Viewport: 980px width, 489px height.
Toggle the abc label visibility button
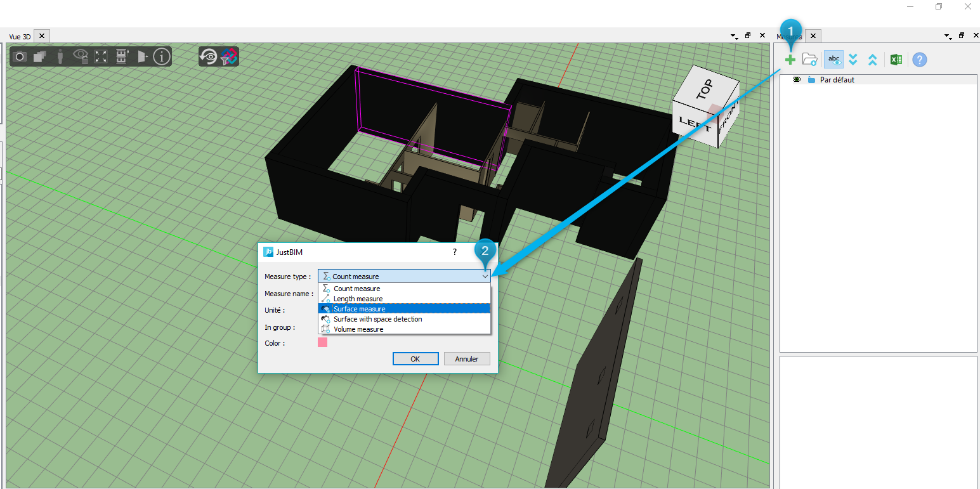[834, 60]
